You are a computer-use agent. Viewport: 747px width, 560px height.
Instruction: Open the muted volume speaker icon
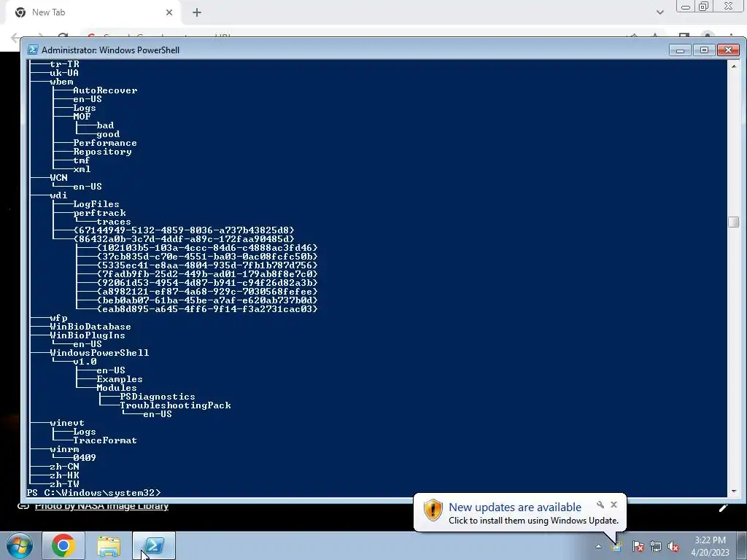[673, 546]
